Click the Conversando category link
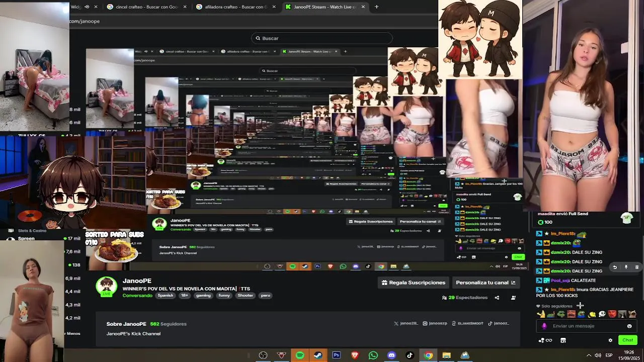 coord(137,296)
